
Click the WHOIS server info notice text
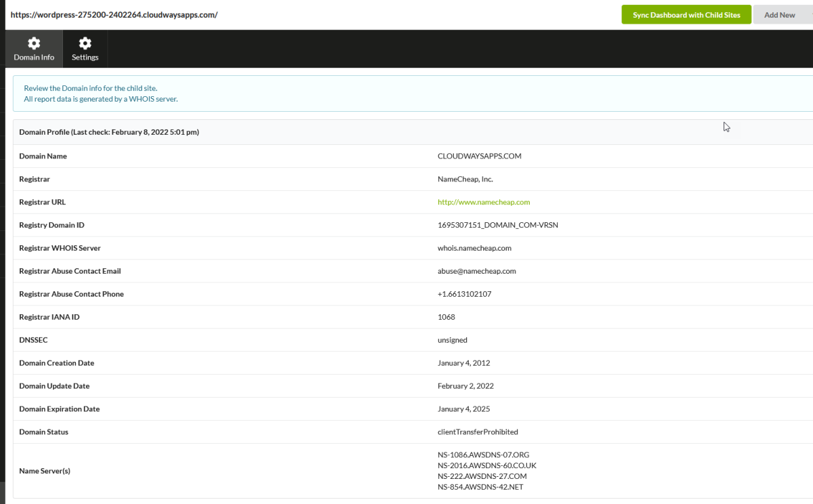click(x=101, y=99)
